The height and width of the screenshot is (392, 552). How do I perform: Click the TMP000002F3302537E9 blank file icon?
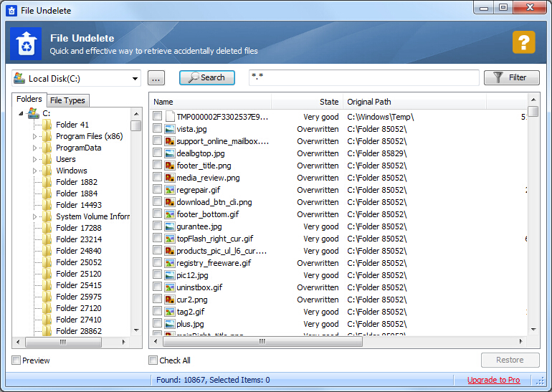[x=170, y=117]
